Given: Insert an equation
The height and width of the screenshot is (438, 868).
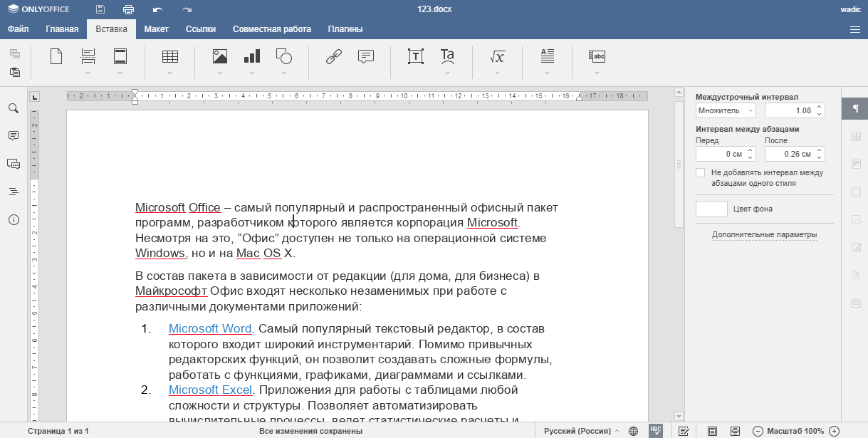Looking at the screenshot, I should coord(496,56).
